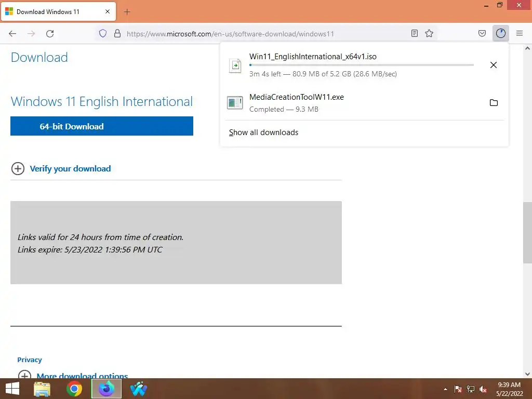Open folder containing MediaCreationToolW11.exe

[494, 102]
